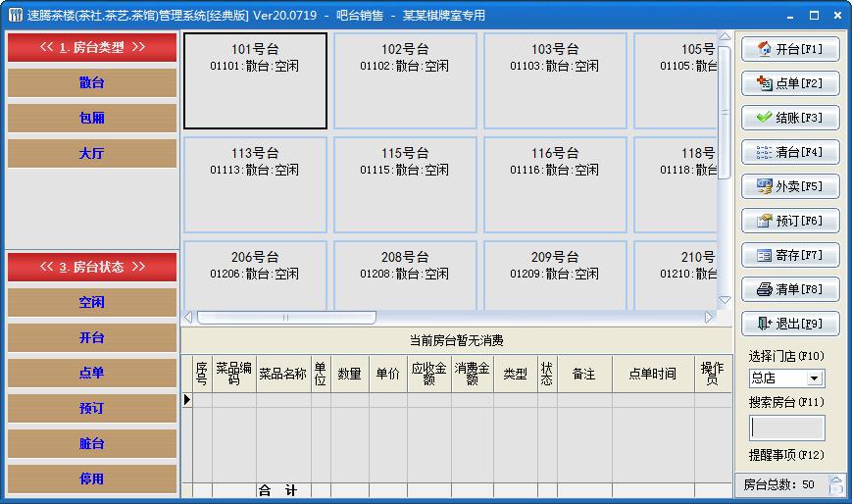
Task: Select table 102号台
Action: click(405, 80)
